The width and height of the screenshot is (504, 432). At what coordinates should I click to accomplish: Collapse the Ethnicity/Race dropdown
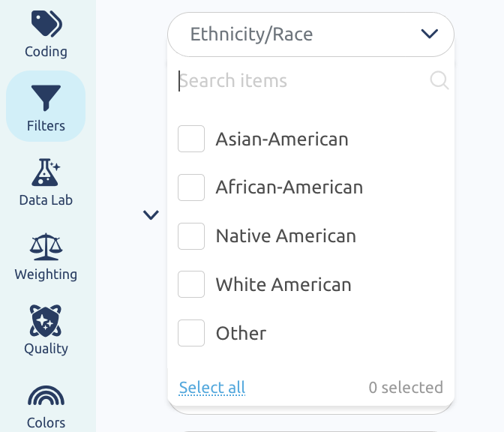coord(310,34)
